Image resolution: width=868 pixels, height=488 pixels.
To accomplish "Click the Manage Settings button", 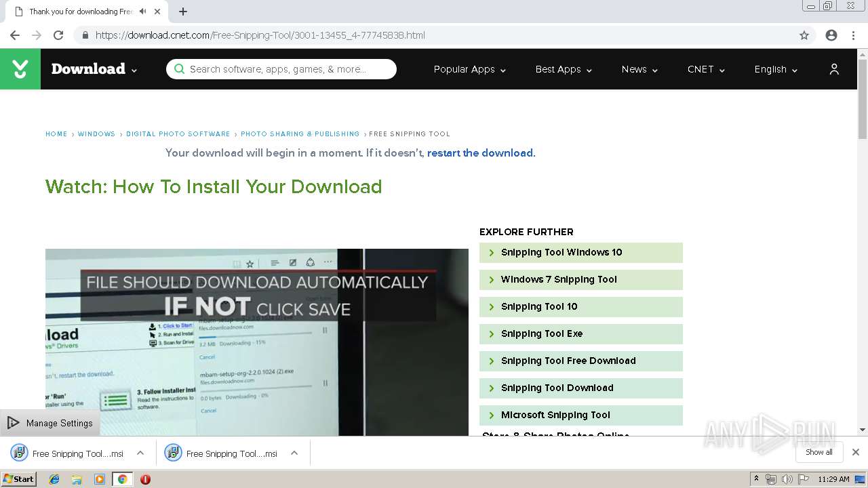I will pyautogui.click(x=50, y=423).
